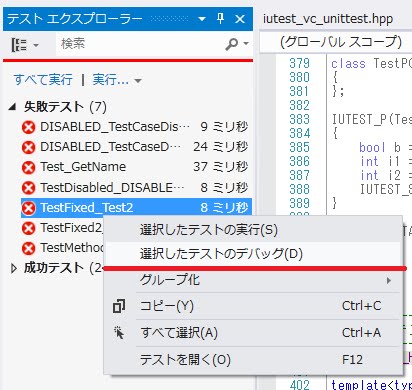The height and width of the screenshot is (390, 412).
Task: Click the 37 ミリ秒 duration of Test_GetName
Action: (x=221, y=167)
